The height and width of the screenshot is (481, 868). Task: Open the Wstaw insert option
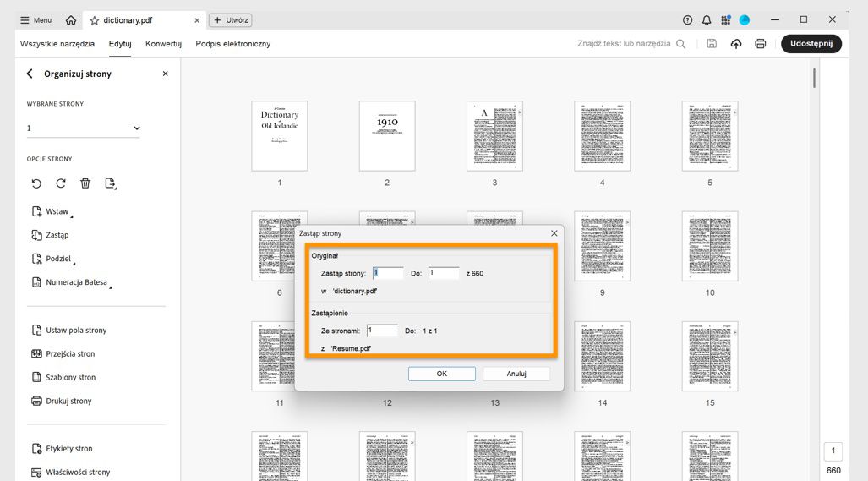[52, 211]
